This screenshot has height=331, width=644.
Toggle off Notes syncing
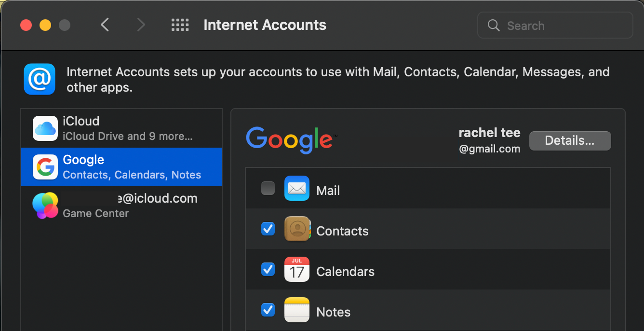pyautogui.click(x=268, y=310)
